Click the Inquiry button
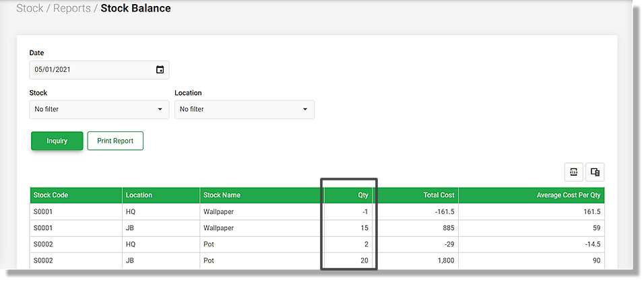The height and width of the screenshot is (282, 644). point(57,141)
